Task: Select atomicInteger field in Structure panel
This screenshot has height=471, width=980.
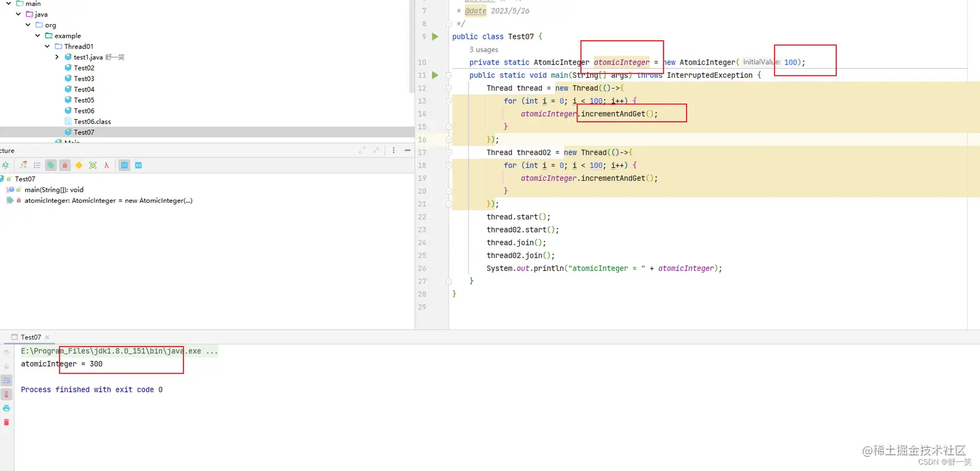Action: point(108,201)
